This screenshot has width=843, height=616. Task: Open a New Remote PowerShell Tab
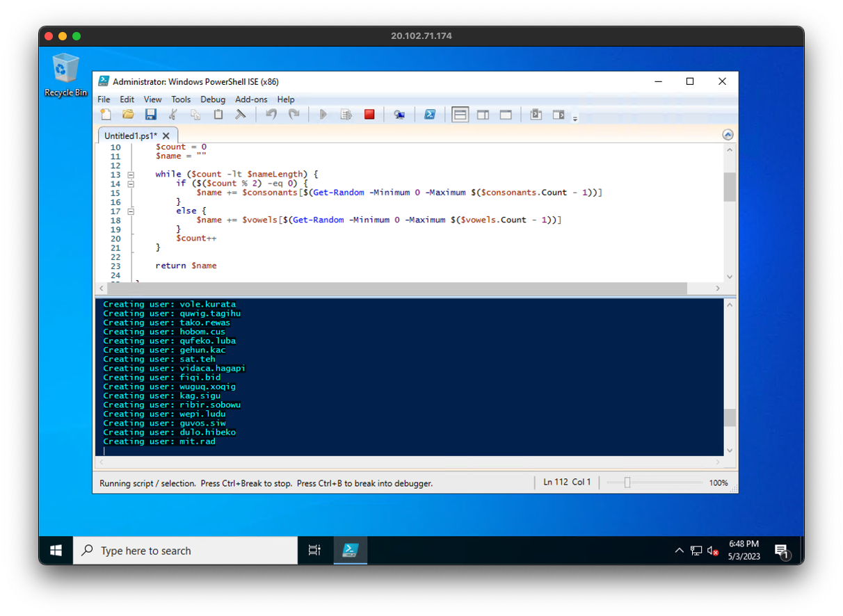(399, 114)
